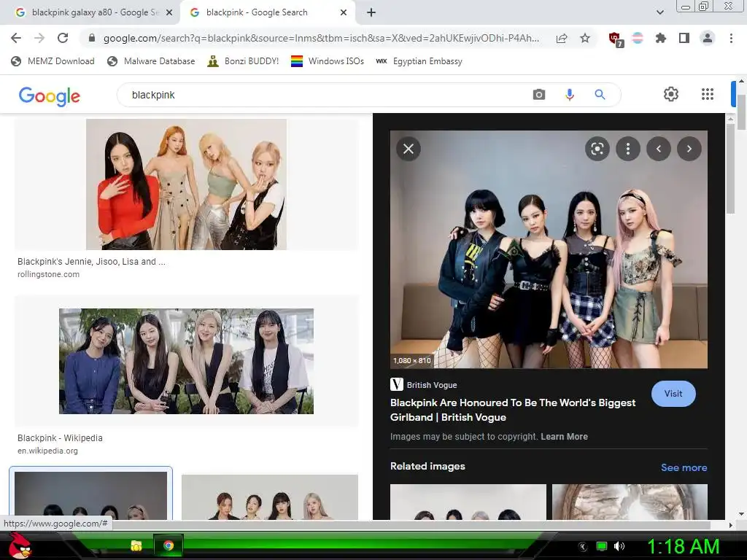Go back to previous page

point(16,38)
